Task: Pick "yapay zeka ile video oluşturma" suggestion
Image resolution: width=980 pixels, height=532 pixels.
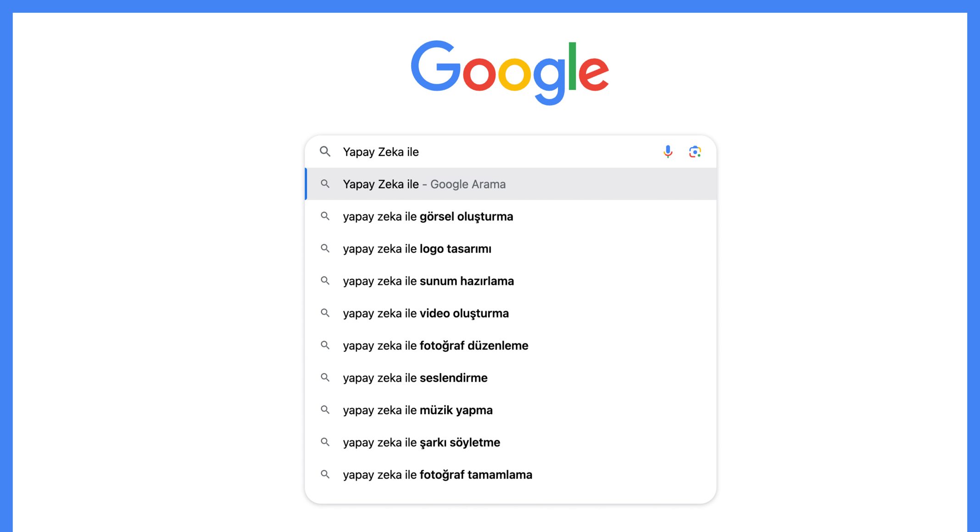Action: 511,313
